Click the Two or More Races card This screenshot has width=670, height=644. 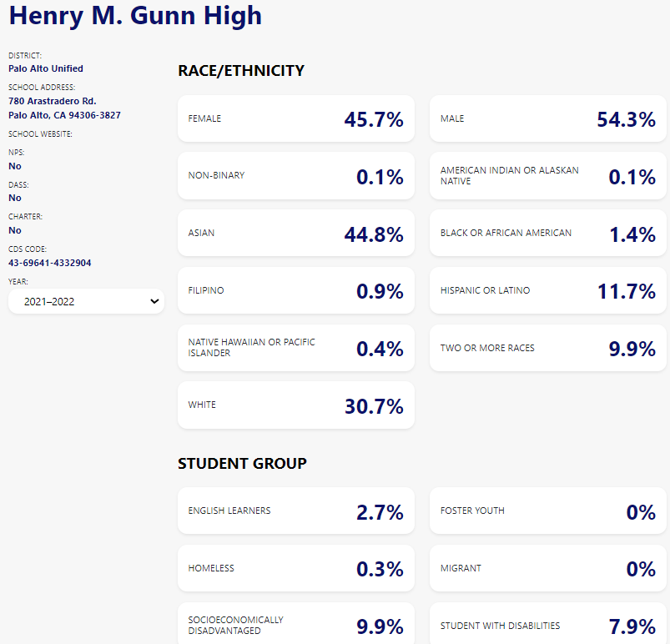tap(547, 348)
